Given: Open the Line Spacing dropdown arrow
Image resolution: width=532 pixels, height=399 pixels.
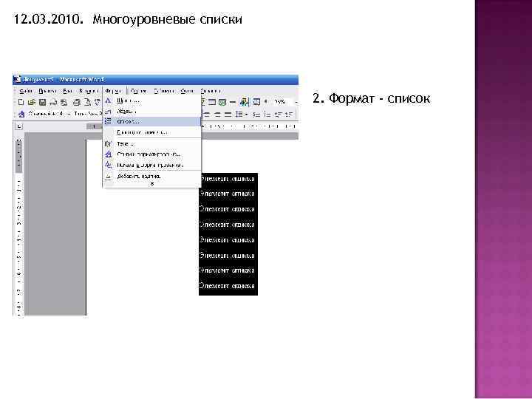Looking at the screenshot, I should (246, 115).
